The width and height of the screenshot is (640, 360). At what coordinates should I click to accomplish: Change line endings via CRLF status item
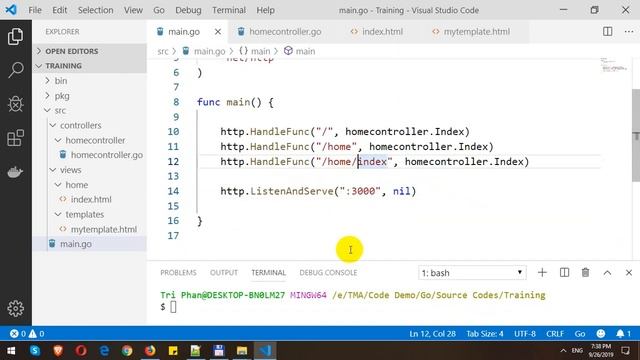click(555, 334)
